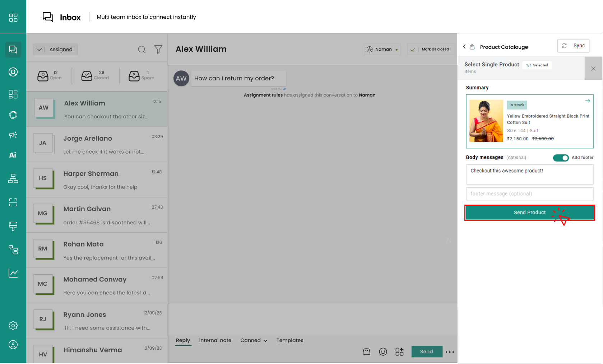Click the Sync button
Screen dimensions: 603x364
point(573,46)
